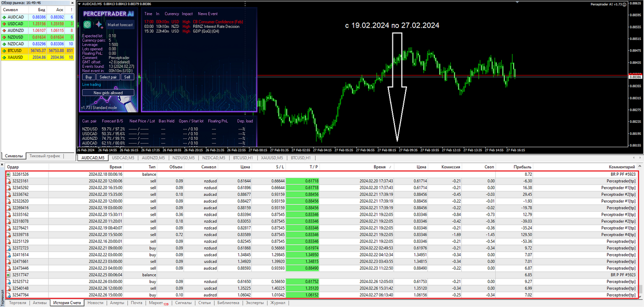Viewport: 644px width, 307px height.
Task: Open the Журнал terminal tab
Action: (278, 303)
